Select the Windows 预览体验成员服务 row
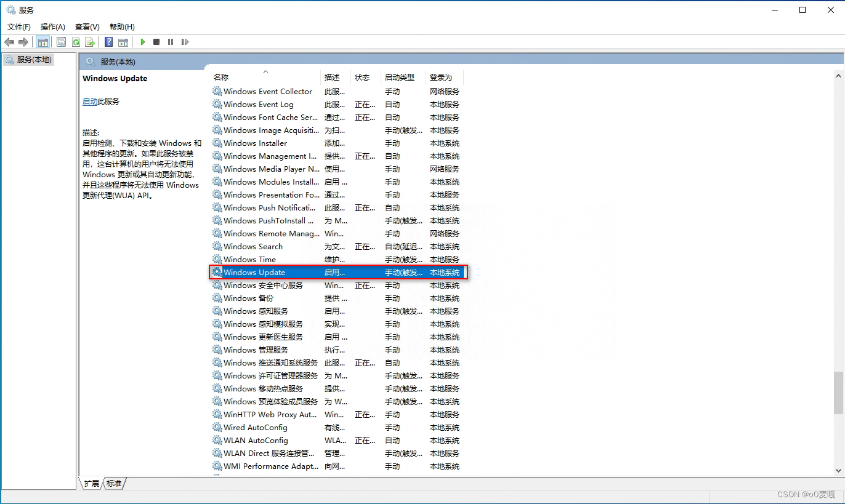Image resolution: width=845 pixels, height=504 pixels. coord(336,401)
